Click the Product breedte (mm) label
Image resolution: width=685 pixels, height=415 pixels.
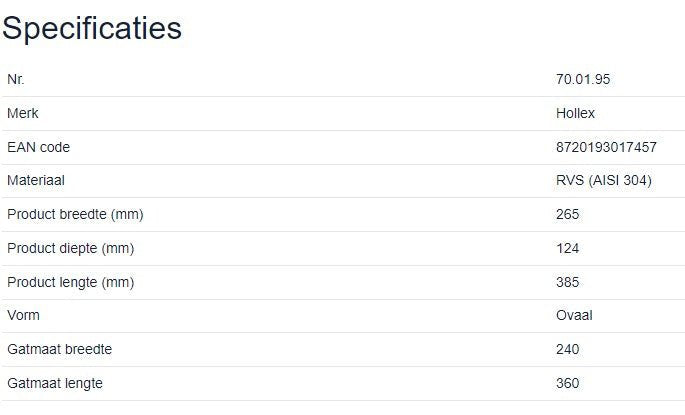click(x=74, y=214)
